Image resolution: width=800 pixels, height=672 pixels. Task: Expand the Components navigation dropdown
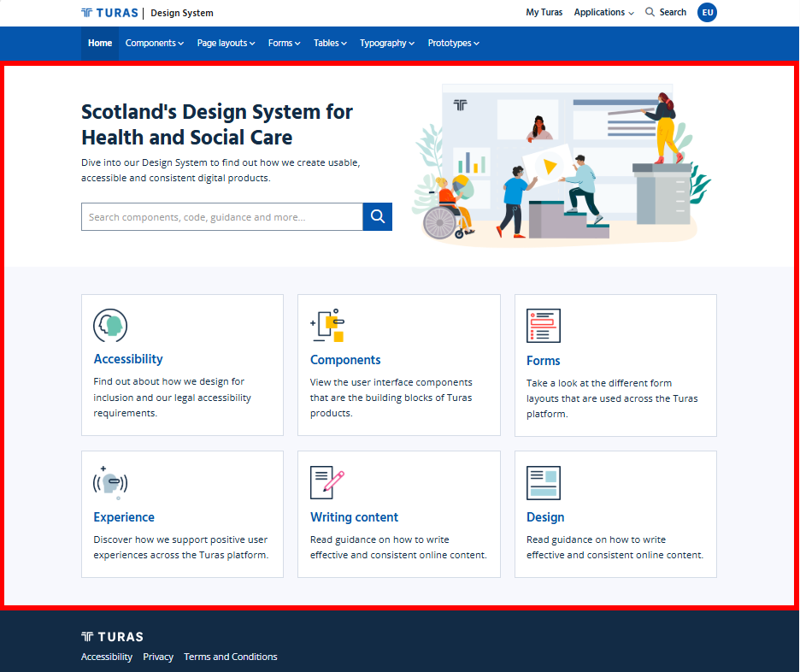[x=155, y=44]
